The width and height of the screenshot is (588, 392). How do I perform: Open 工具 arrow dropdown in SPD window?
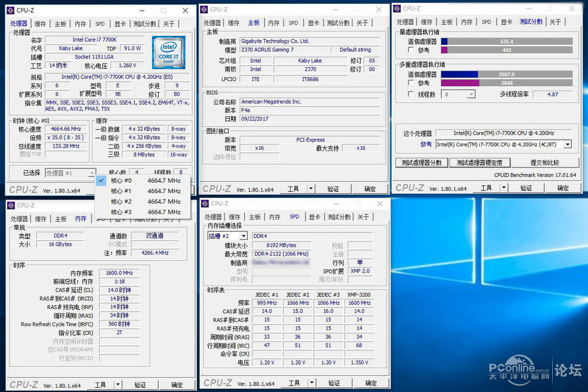point(312,382)
